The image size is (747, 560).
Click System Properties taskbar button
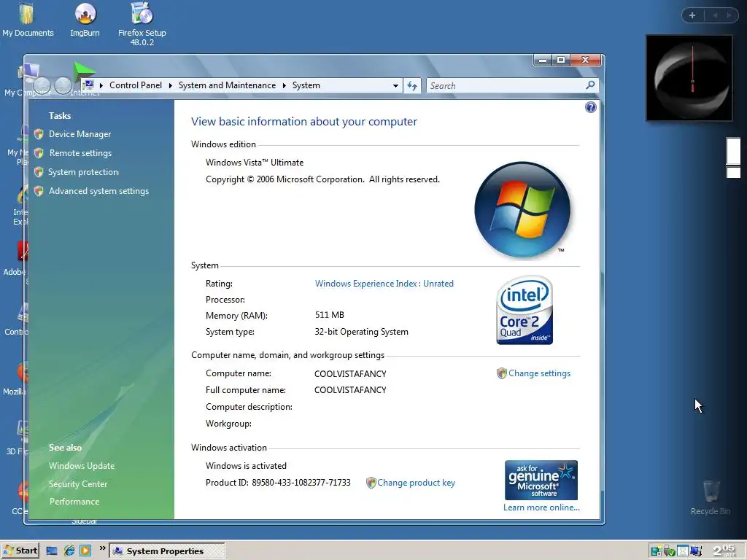(x=167, y=551)
